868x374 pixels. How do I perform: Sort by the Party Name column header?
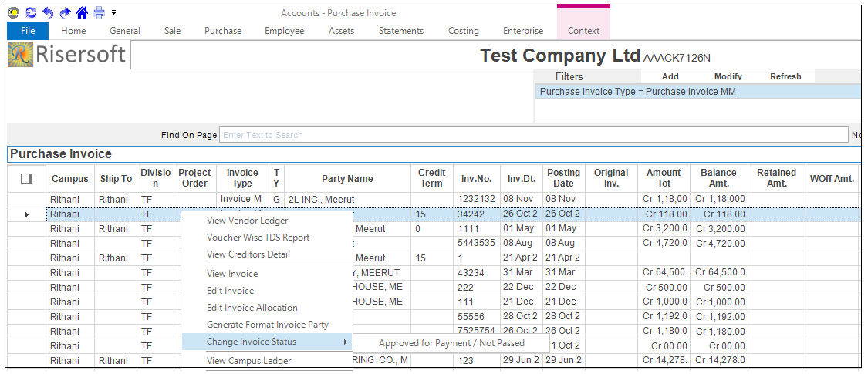pyautogui.click(x=347, y=179)
